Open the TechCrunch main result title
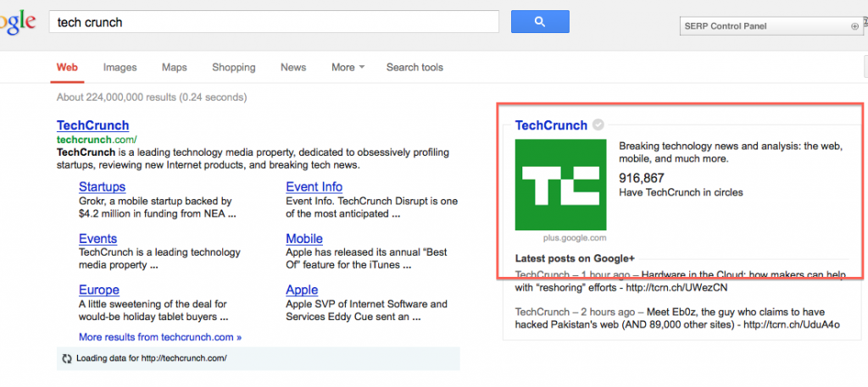 click(92, 125)
